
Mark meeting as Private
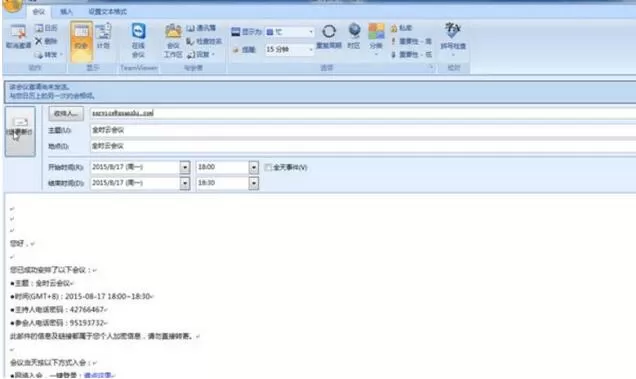pyautogui.click(x=401, y=28)
